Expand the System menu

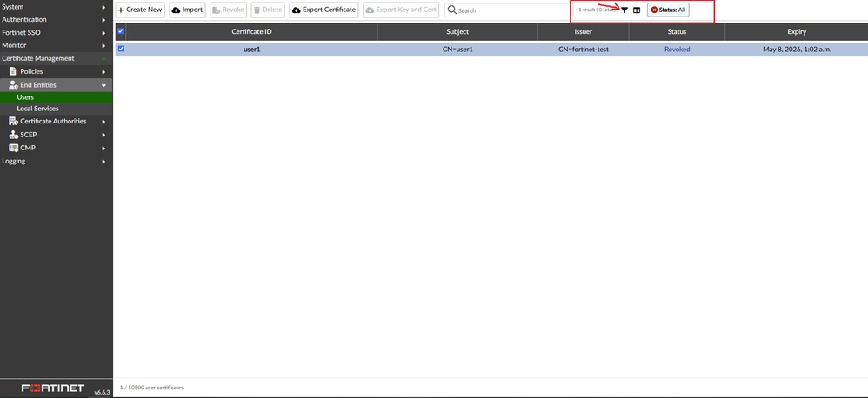(56, 7)
